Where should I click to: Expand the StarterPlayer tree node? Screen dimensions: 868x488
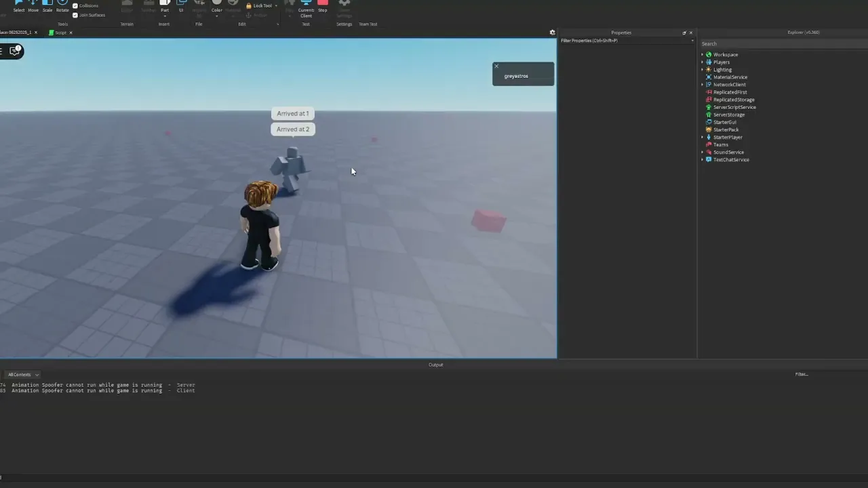(702, 137)
